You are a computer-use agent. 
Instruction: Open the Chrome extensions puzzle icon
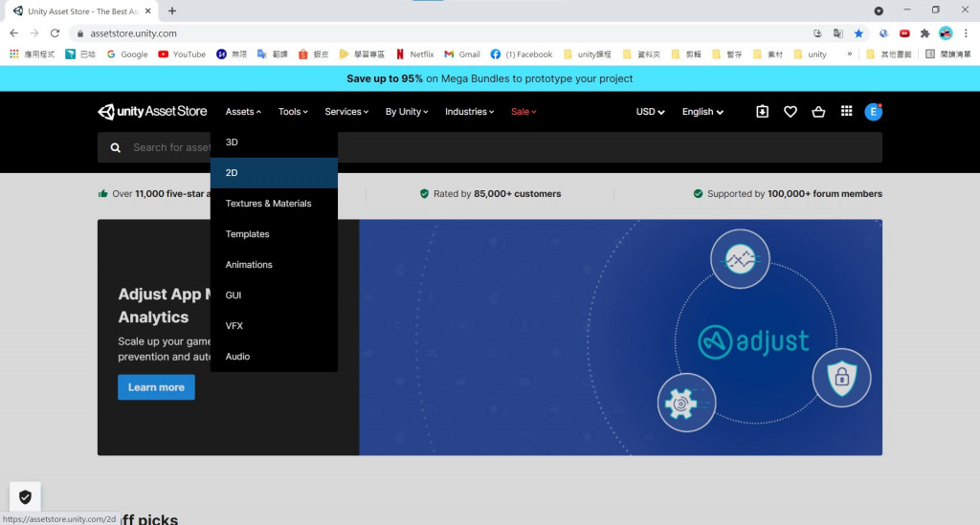(x=925, y=33)
